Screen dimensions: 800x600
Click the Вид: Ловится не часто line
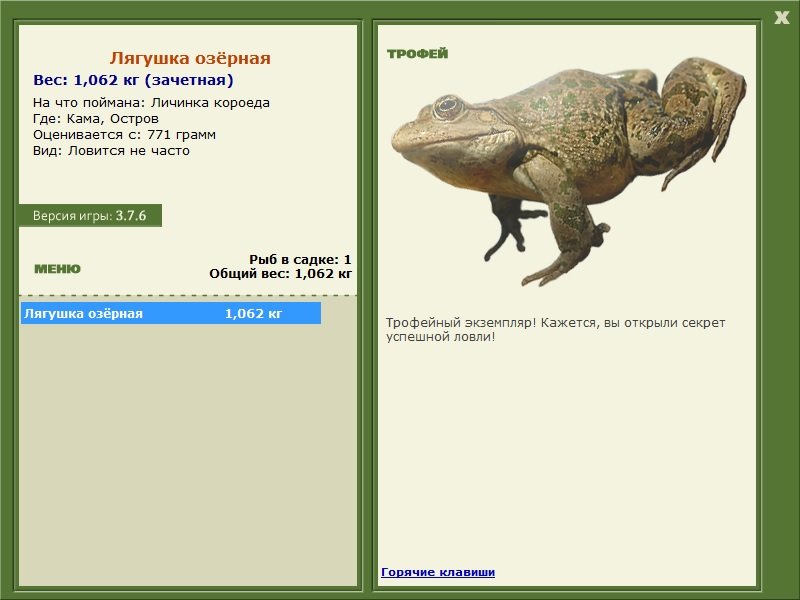coord(111,151)
